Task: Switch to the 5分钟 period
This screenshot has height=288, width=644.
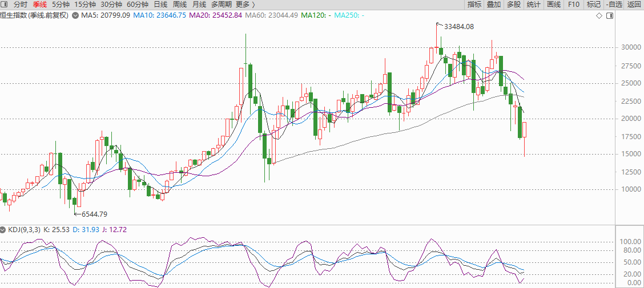Action: coord(61,5)
